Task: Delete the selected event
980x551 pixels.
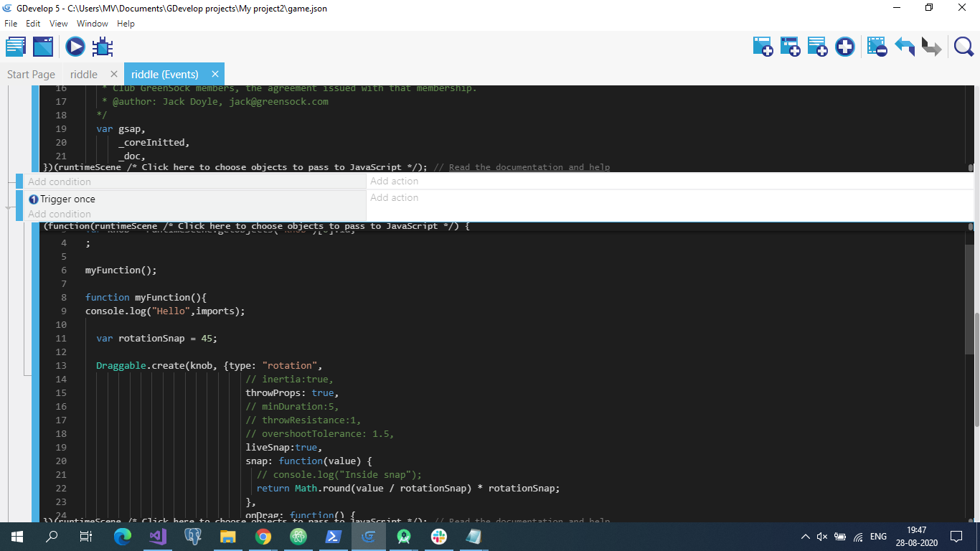Action: click(x=877, y=47)
